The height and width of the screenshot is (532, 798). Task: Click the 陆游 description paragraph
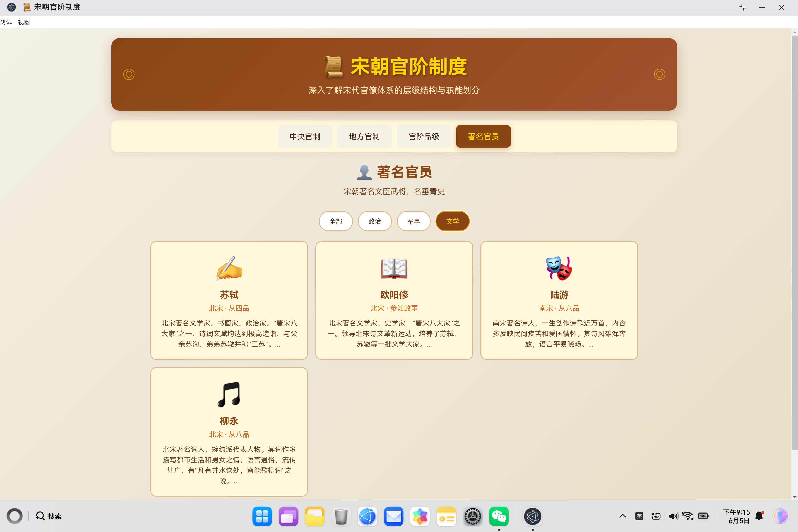coord(559,334)
